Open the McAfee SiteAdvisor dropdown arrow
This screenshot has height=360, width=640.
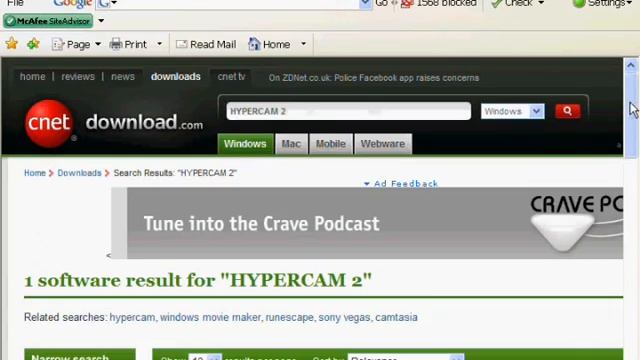click(101, 21)
